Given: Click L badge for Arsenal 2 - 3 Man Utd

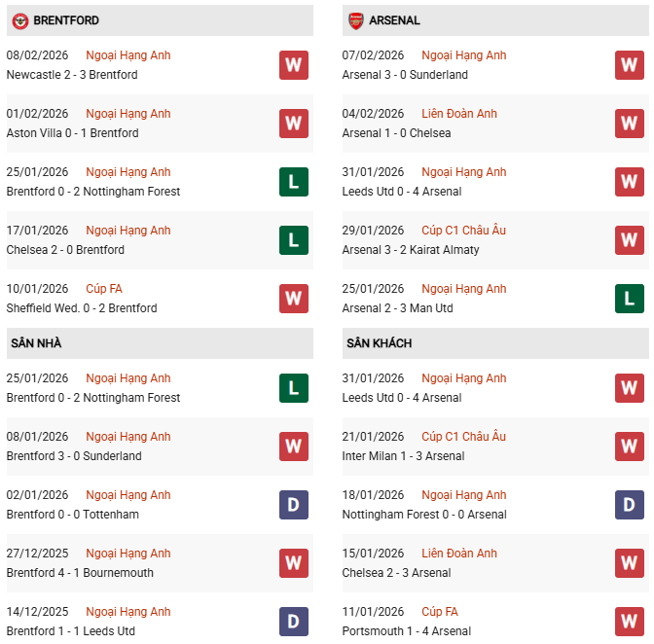Looking at the screenshot, I should 630,299.
